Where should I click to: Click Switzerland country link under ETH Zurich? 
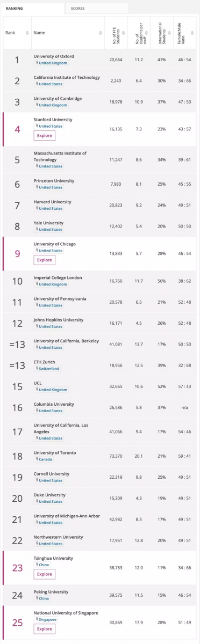[49, 369]
